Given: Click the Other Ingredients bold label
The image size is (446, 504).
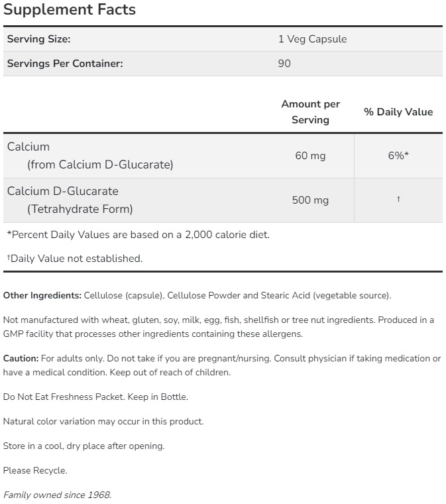Looking at the screenshot, I should pyautogui.click(x=42, y=295).
